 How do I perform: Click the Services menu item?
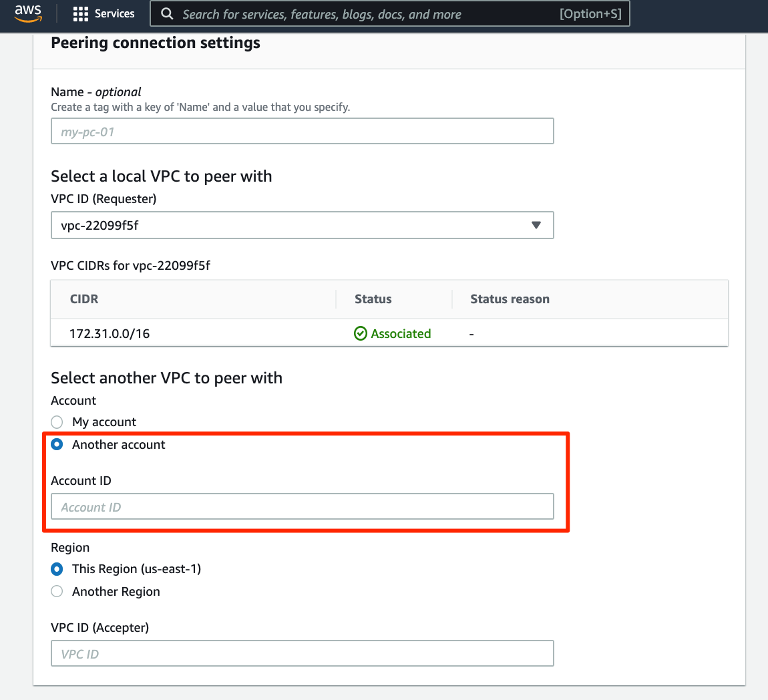(x=115, y=13)
